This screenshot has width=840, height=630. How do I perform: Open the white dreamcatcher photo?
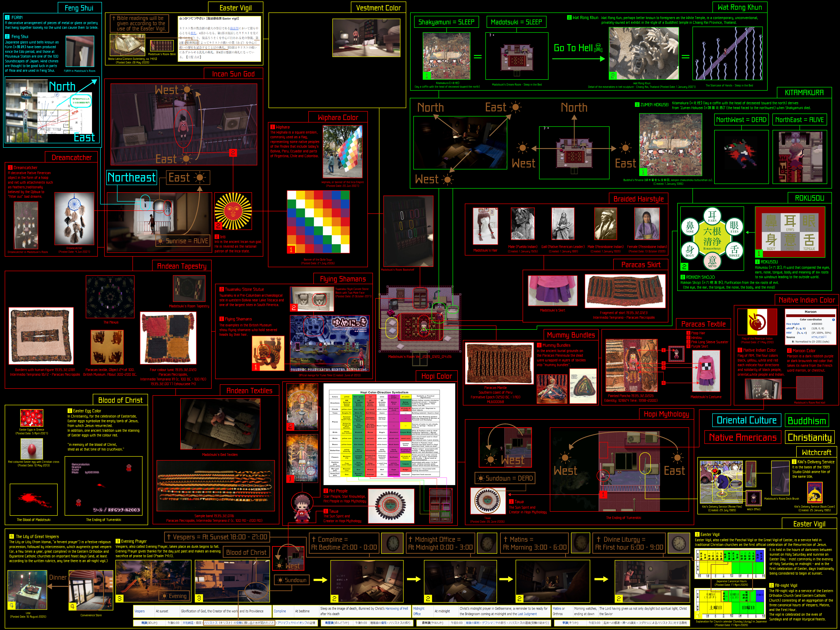tap(74, 218)
